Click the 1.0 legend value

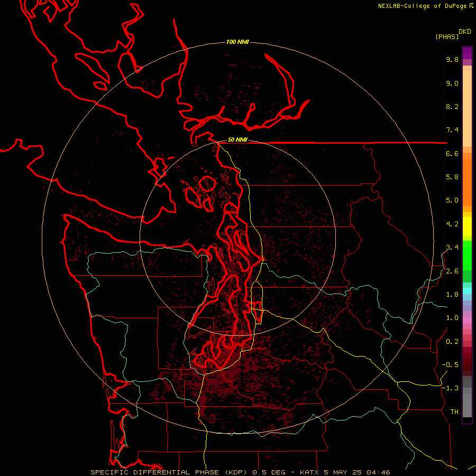click(x=452, y=318)
